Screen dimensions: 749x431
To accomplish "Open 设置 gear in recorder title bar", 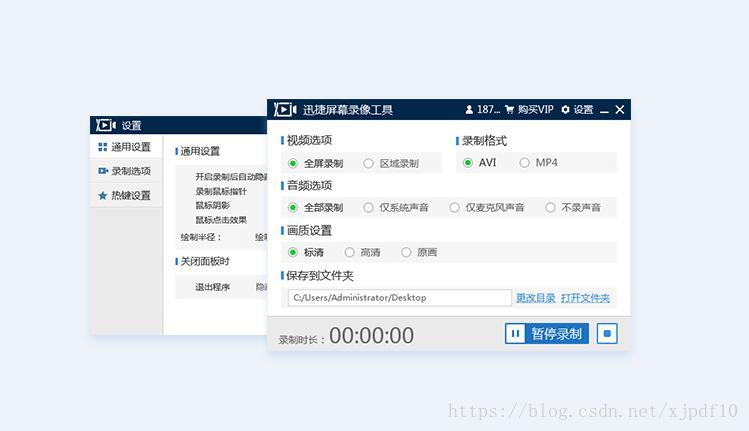I will (577, 110).
